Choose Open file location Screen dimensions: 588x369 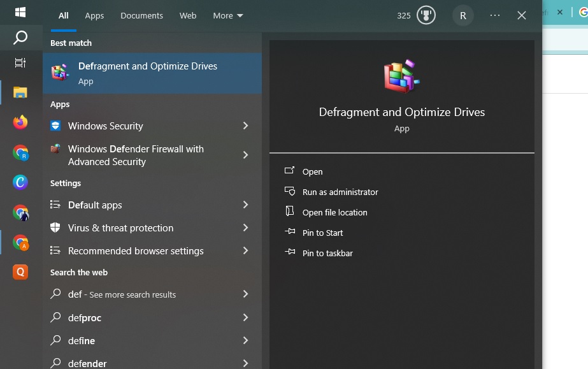pos(334,212)
